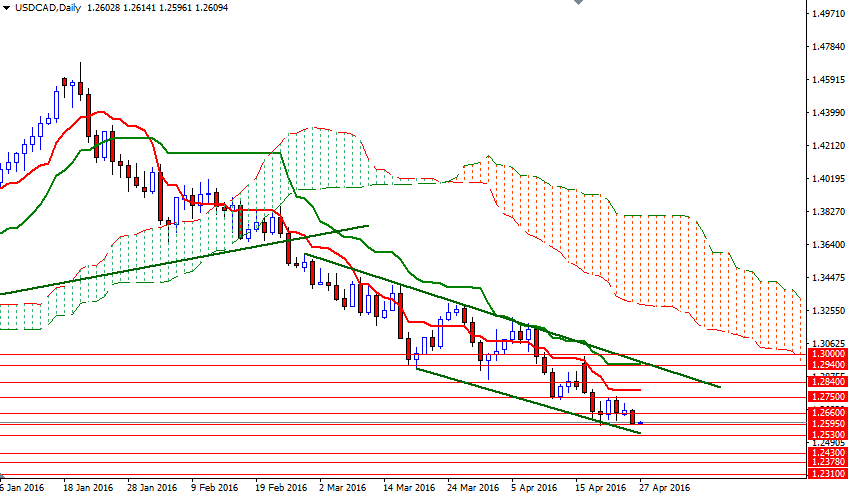Screen dimensions: 848x496
Task: Click the last small blue candle
Action: [x=640, y=423]
